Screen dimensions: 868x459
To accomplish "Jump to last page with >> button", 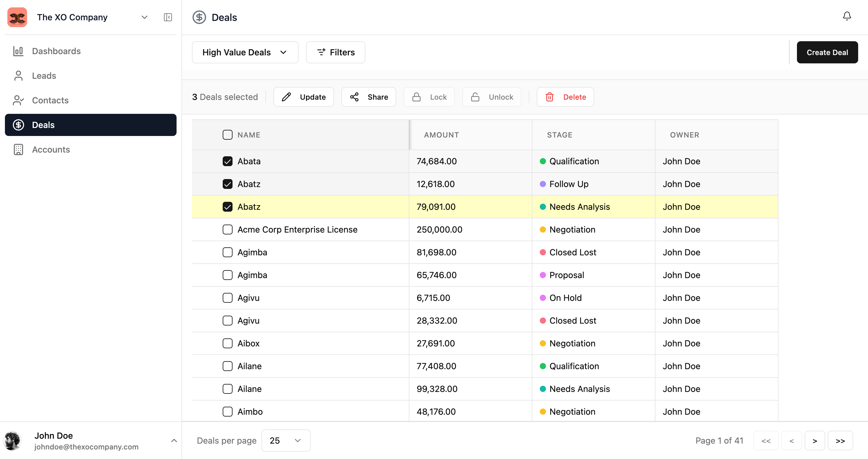I will tap(840, 441).
